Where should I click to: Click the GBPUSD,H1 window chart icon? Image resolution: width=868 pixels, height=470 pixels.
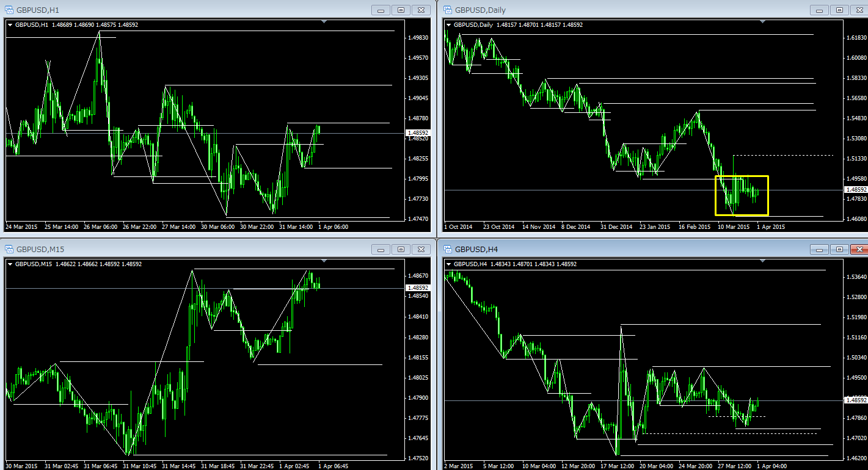10,10
